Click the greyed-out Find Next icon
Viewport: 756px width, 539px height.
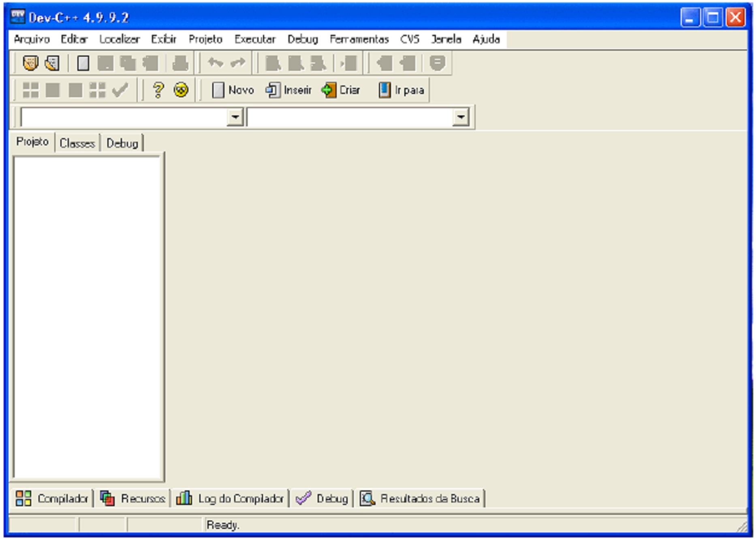pyautogui.click(x=318, y=63)
